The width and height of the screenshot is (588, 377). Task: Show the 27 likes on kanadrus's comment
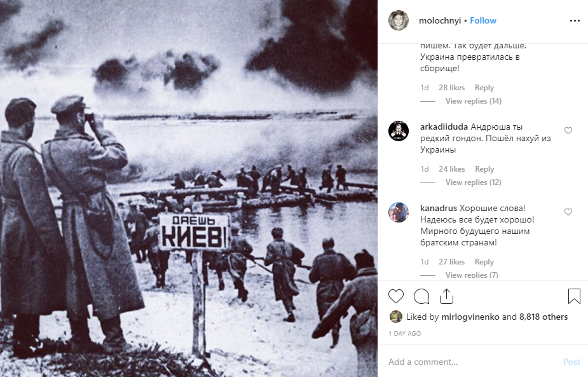pos(451,262)
